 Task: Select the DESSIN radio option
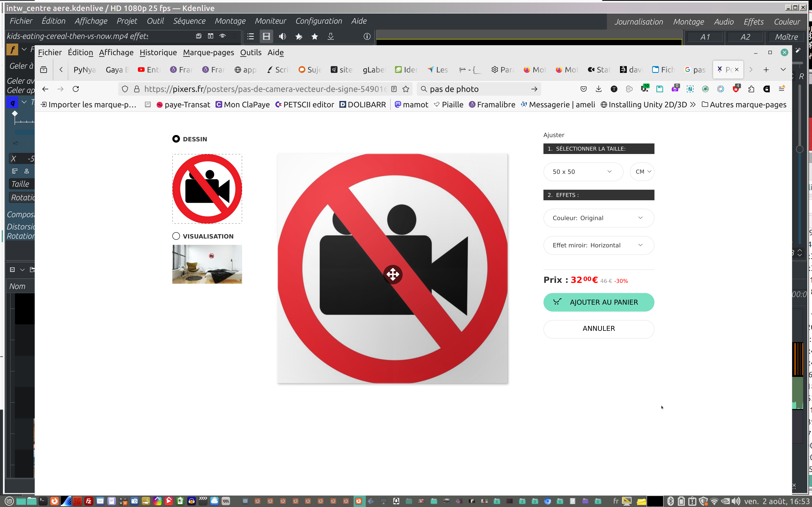coord(176,139)
